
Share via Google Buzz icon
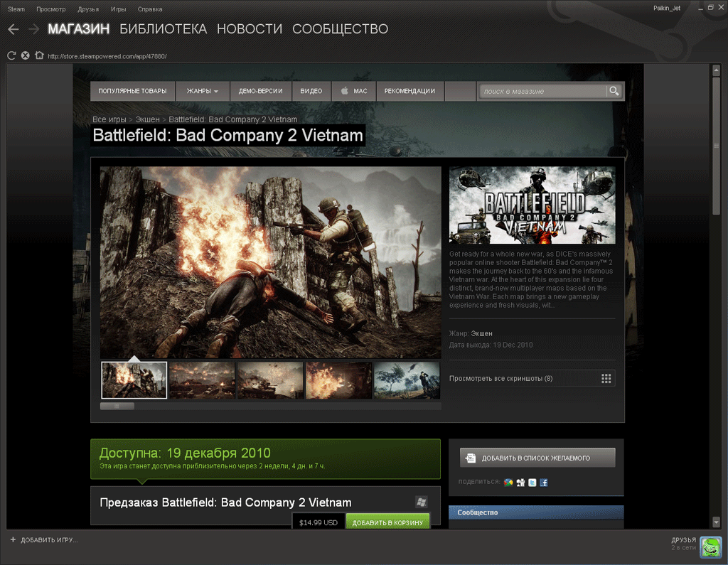508,483
